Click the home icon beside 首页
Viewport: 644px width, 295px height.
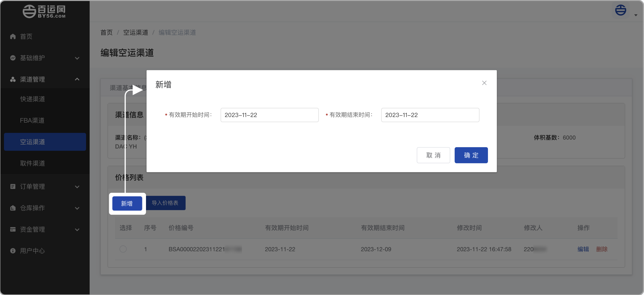tap(13, 37)
